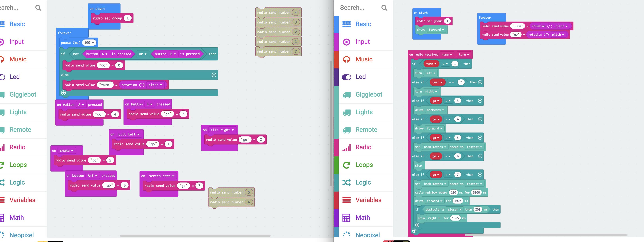Open Radio signal bars icon category
Screen dimensions: 644x242
tap(346, 147)
